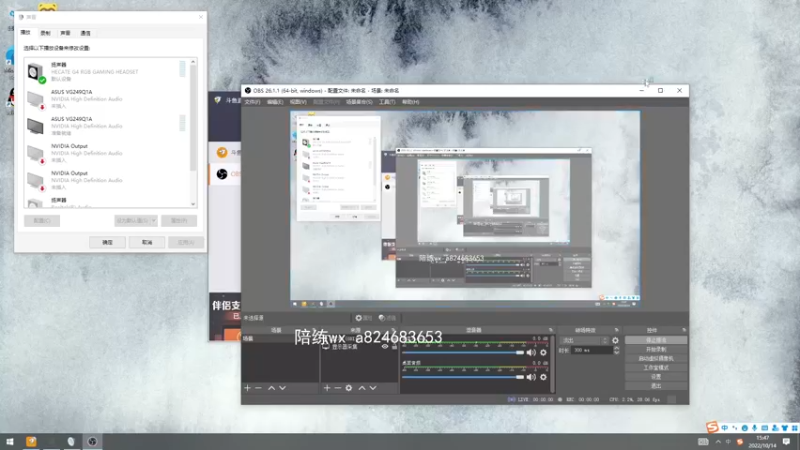Remove the selected source with the minus icon

337,388
